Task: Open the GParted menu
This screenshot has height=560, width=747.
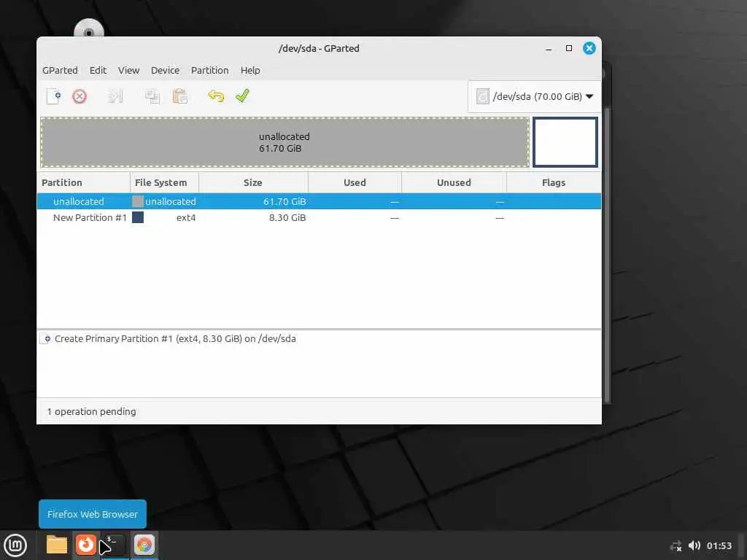Action: tap(60, 71)
